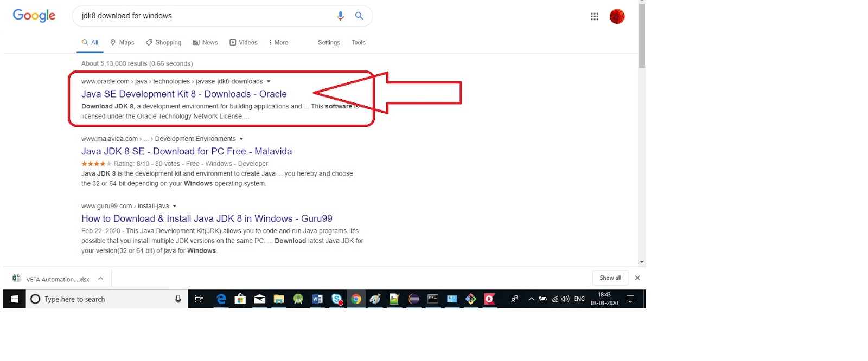
Task: Close the downloads bar
Action: click(x=637, y=278)
